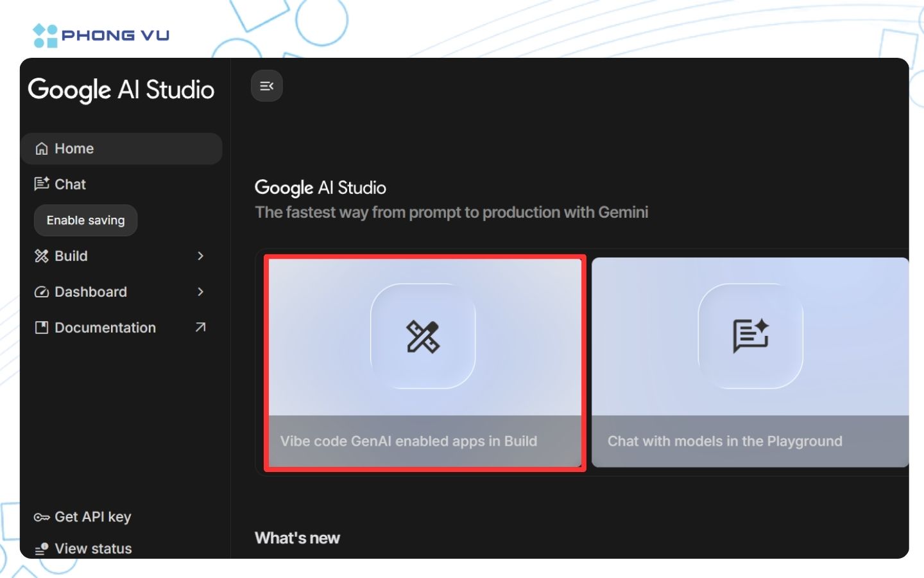Collapse the sidebar using the menu icon
The image size is (924, 578).
tap(266, 85)
